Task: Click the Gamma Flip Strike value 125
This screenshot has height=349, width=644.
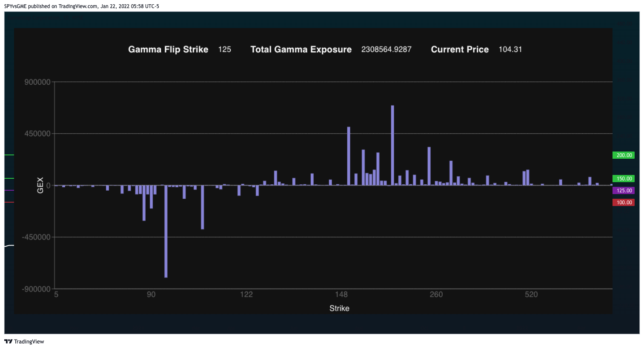Action: click(225, 49)
